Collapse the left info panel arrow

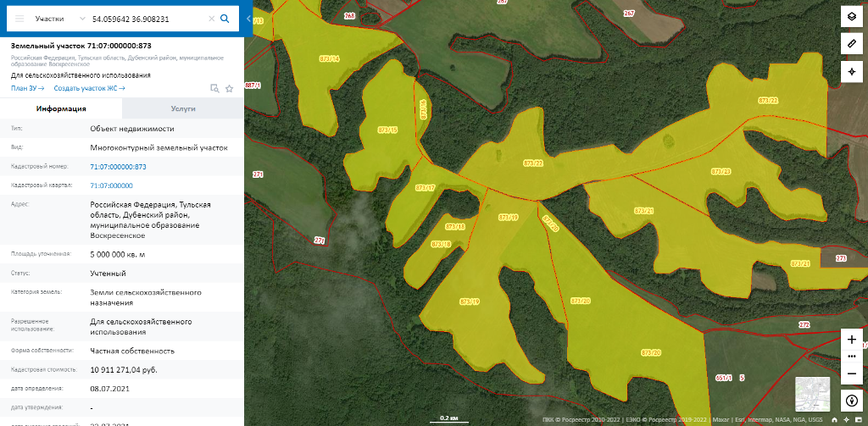coord(248,18)
